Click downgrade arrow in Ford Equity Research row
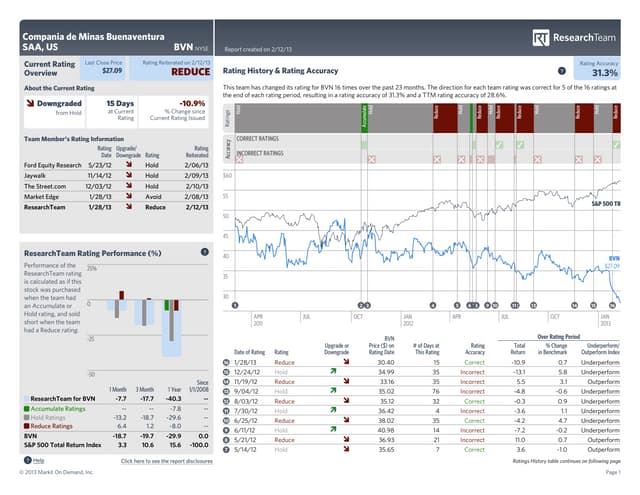Viewport: 640px width, 495px height. [x=129, y=164]
